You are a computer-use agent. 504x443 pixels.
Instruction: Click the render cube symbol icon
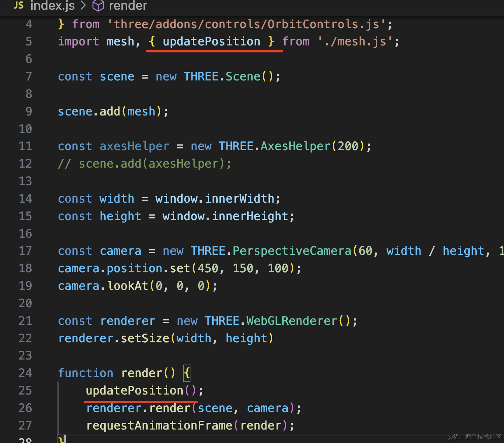click(98, 5)
